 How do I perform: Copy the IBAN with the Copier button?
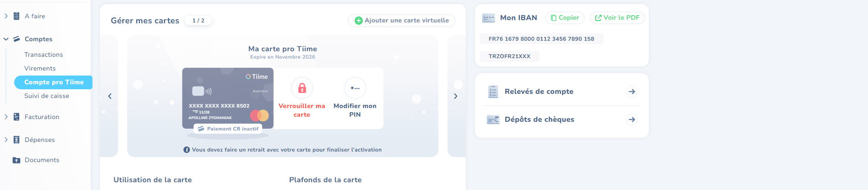pos(565,18)
